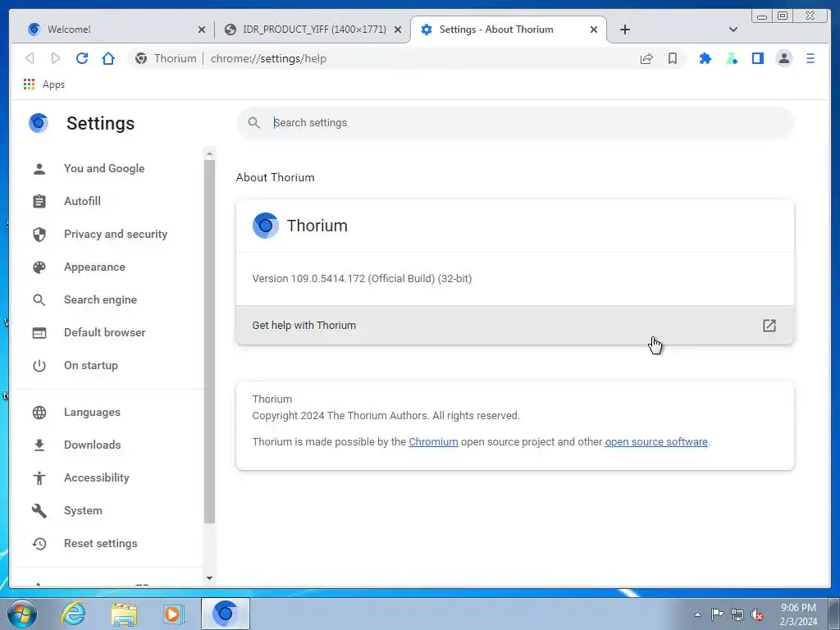Click sidebar scrollbar down arrow
This screenshot has width=840, height=630.
209,578
